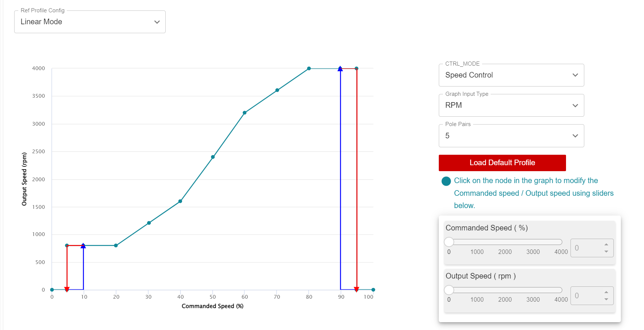Increase Output Speed using stepper up arrow
The image size is (644, 330).
(606, 292)
